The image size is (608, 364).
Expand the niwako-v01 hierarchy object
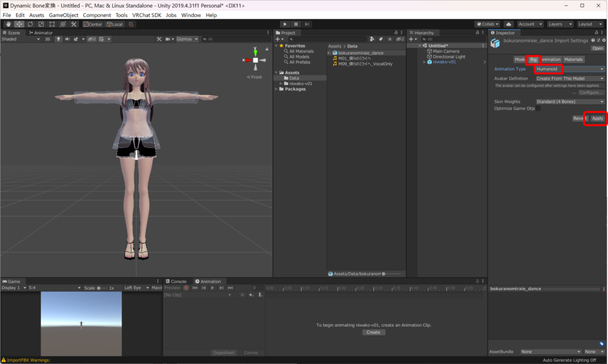pos(425,62)
